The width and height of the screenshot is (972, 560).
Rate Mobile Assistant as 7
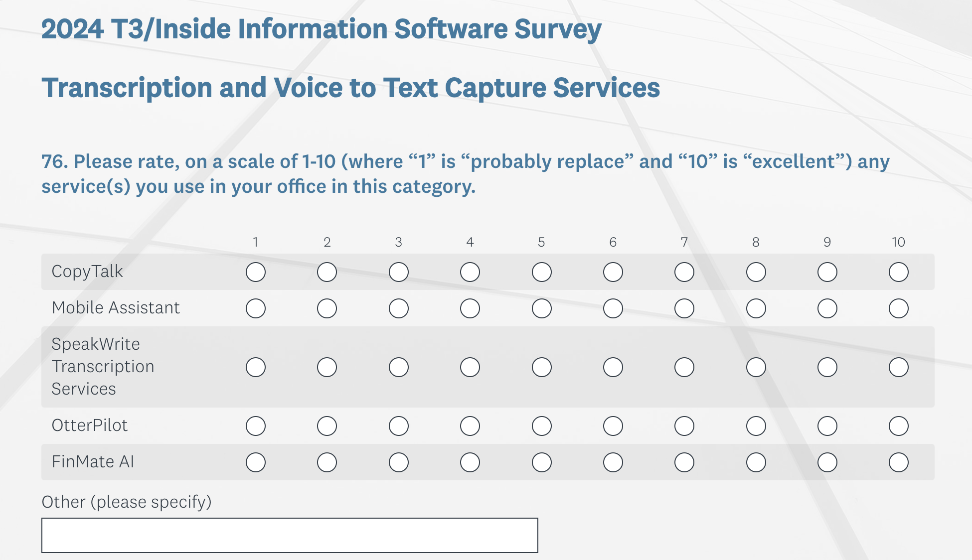tap(684, 308)
